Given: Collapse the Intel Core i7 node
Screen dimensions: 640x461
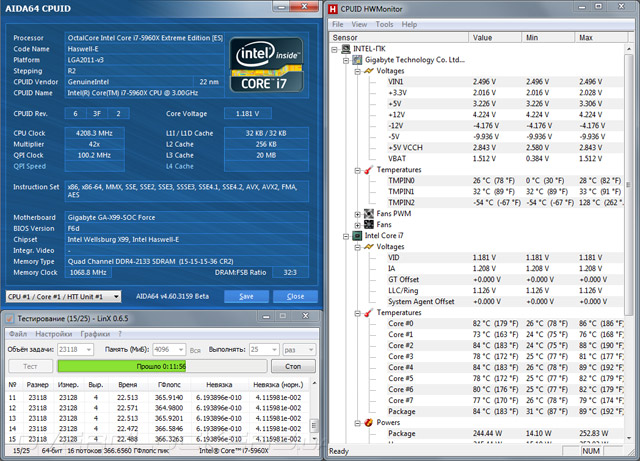Looking at the screenshot, I should tap(346, 236).
